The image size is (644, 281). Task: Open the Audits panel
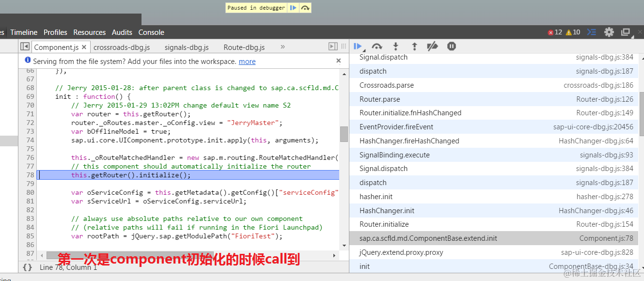[122, 32]
